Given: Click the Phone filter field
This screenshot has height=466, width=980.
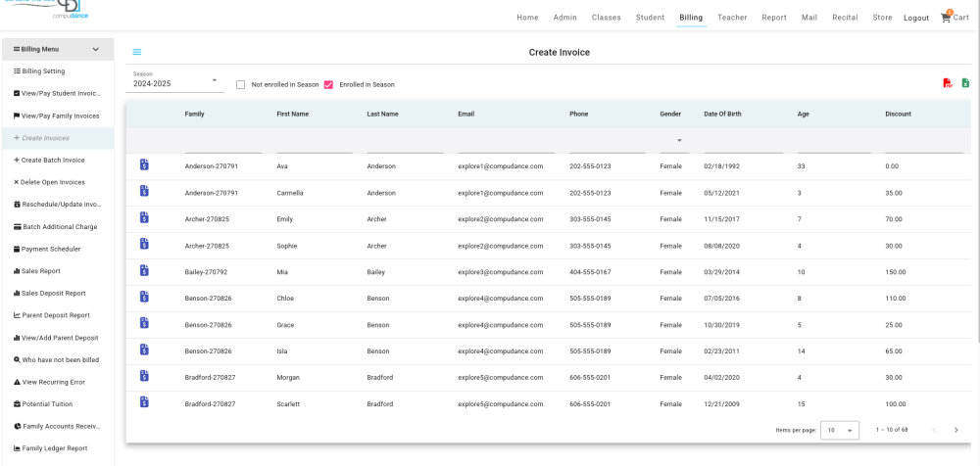Looking at the screenshot, I should [607, 143].
